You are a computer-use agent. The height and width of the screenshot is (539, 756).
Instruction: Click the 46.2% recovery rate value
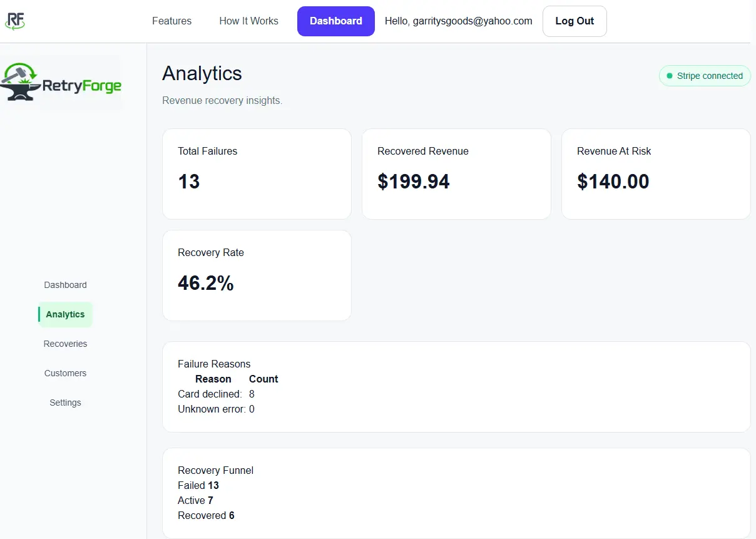[205, 283]
